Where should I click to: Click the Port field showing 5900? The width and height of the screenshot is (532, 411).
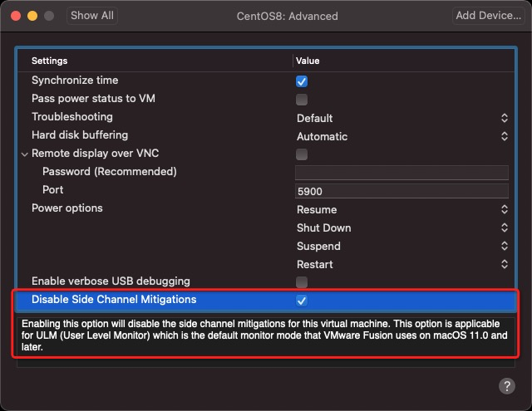401,191
